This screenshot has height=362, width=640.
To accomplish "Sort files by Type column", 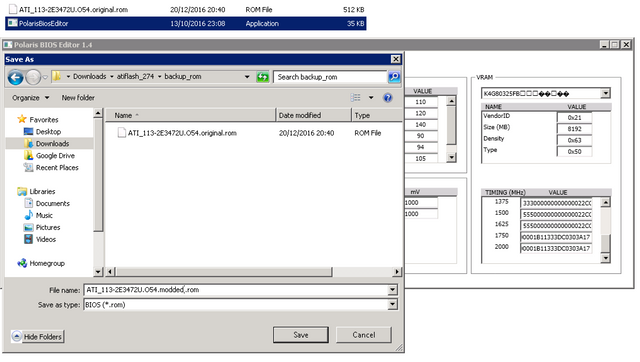I will pyautogui.click(x=376, y=115).
